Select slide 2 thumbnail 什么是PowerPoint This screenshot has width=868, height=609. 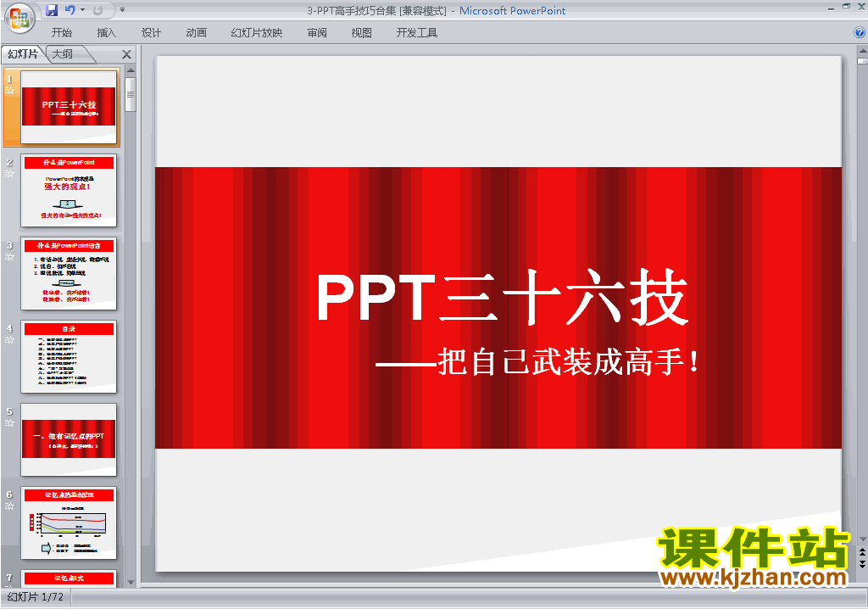(x=69, y=190)
